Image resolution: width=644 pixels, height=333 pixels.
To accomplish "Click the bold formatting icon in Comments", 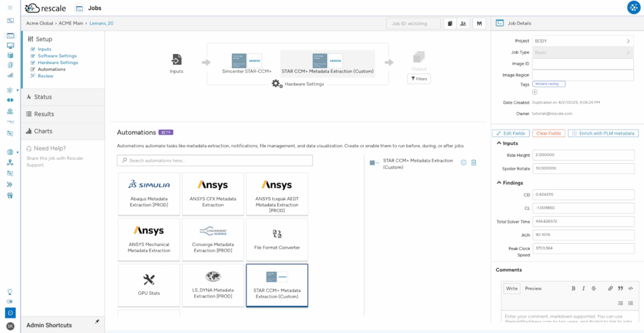I will click(574, 288).
